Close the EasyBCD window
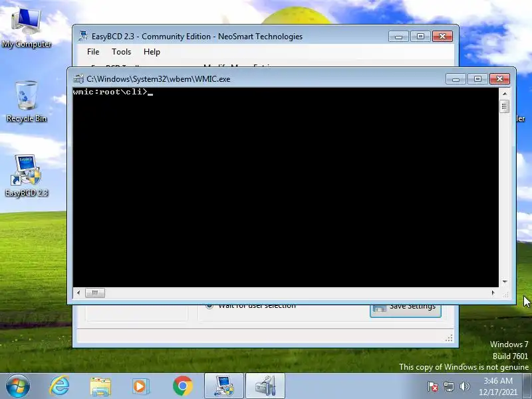532x399 pixels. tap(442, 37)
